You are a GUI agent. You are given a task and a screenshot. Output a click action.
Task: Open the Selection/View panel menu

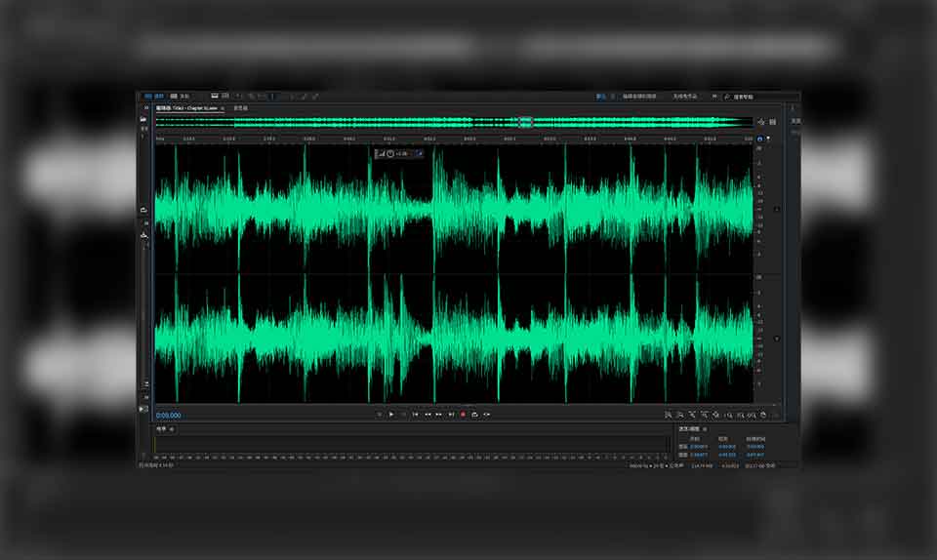coord(705,429)
